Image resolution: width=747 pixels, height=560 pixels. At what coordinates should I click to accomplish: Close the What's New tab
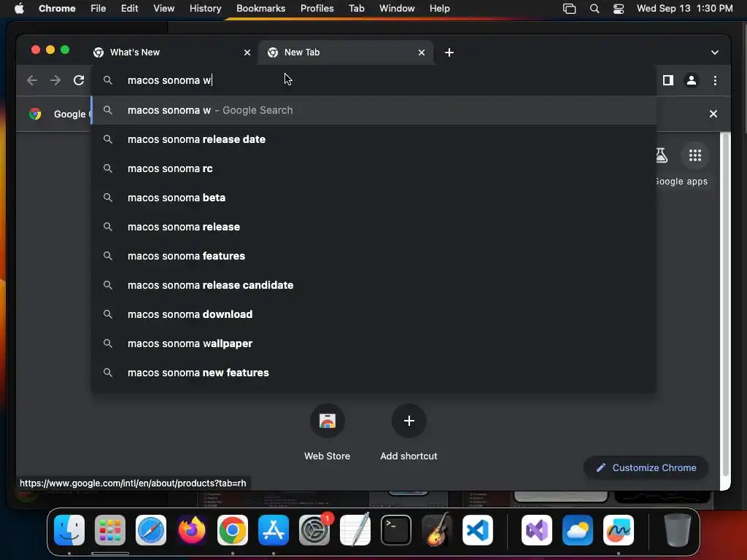click(247, 52)
